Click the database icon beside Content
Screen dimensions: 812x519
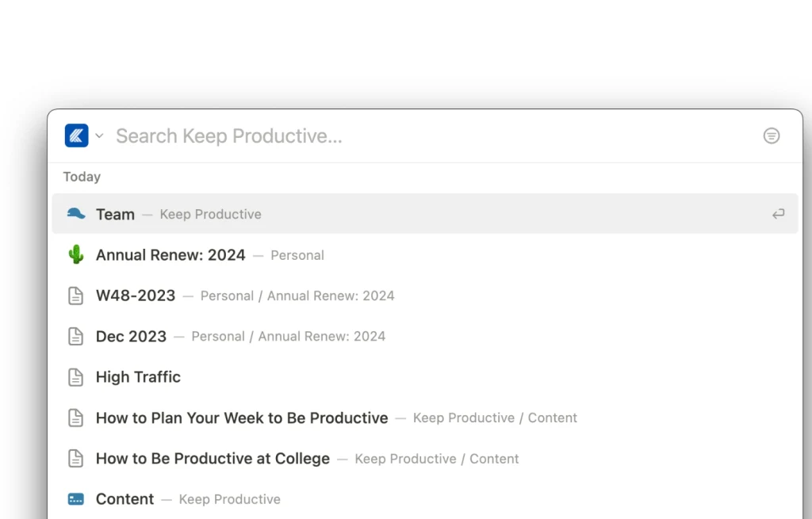(75, 498)
